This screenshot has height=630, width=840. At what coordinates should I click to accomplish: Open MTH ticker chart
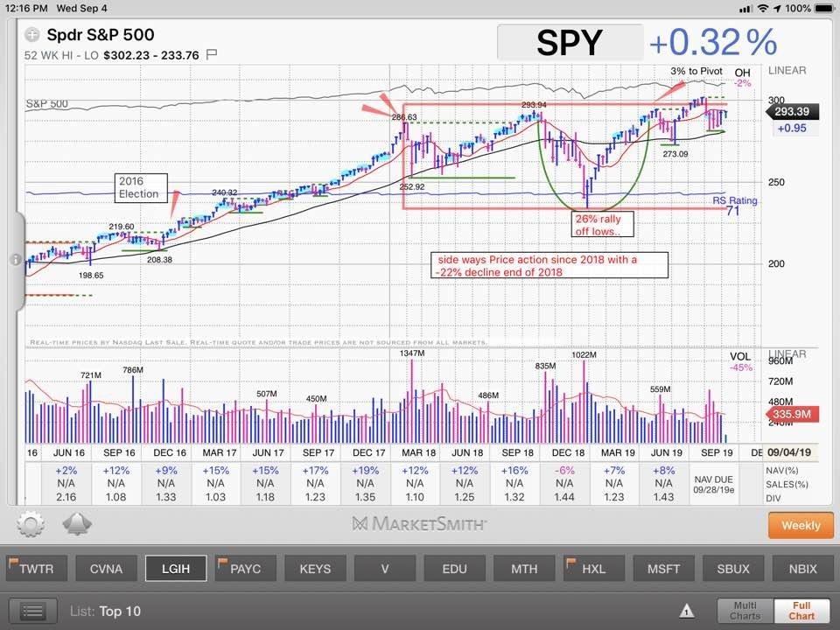[524, 569]
